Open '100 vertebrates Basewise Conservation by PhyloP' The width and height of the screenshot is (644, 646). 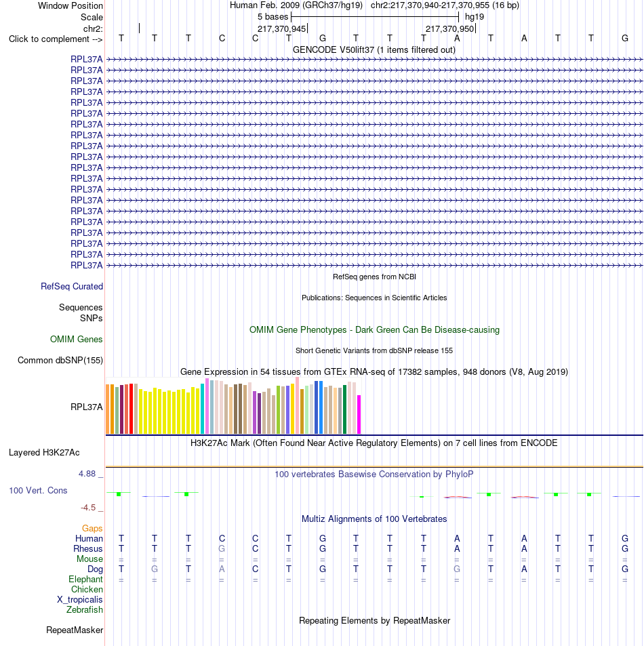[x=374, y=475]
